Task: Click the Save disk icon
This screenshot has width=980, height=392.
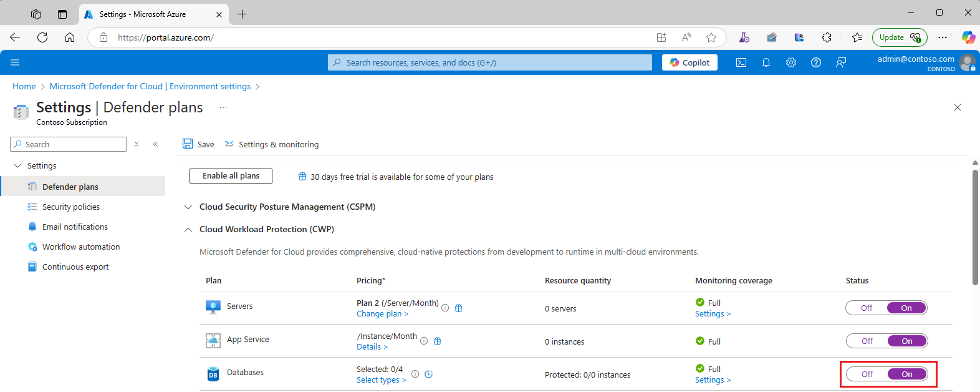Action: coord(188,144)
